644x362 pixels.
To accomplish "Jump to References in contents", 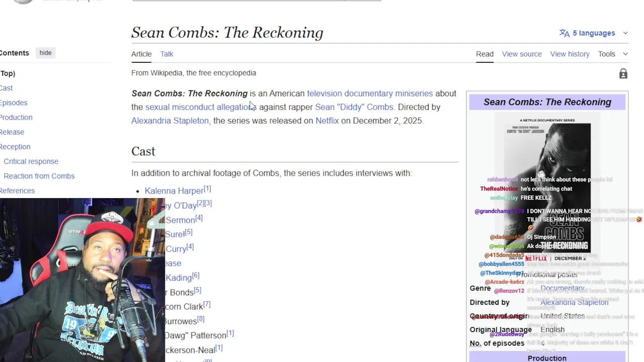I will pyautogui.click(x=17, y=191).
